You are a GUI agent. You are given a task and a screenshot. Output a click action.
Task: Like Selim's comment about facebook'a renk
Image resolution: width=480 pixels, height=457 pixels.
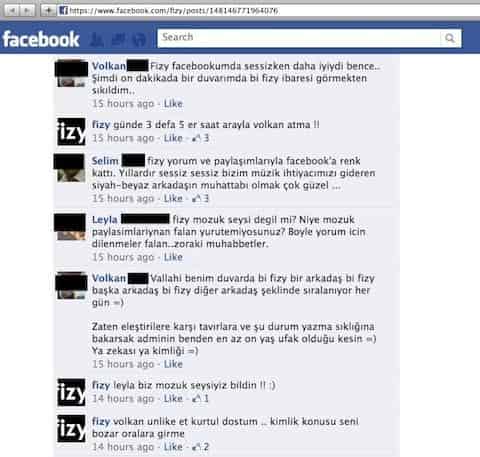(173, 198)
